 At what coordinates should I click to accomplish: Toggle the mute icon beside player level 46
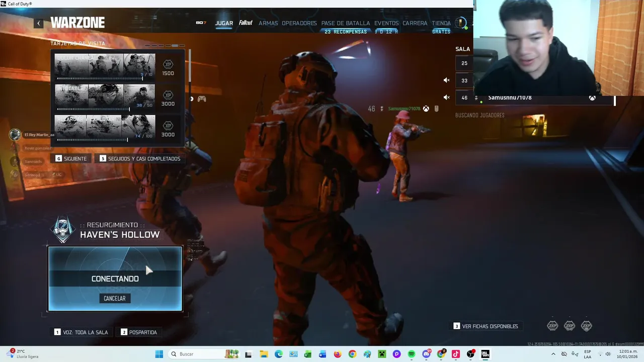click(x=446, y=97)
